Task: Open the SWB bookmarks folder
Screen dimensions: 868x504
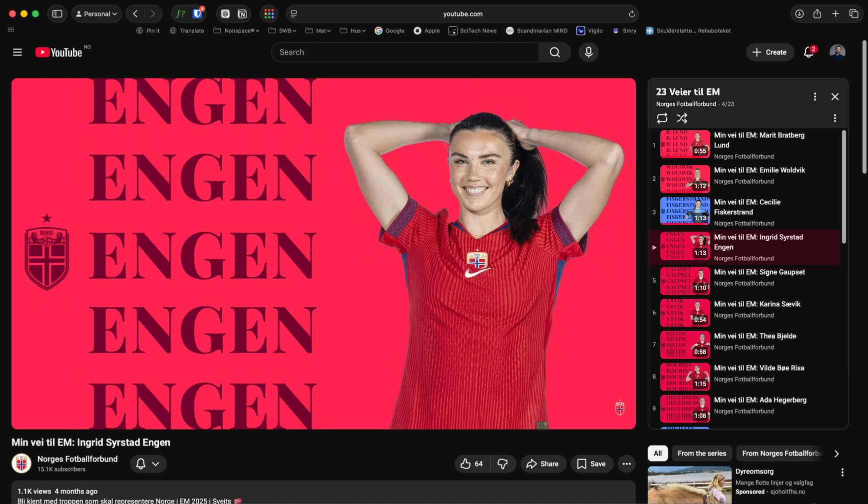Action: click(282, 31)
